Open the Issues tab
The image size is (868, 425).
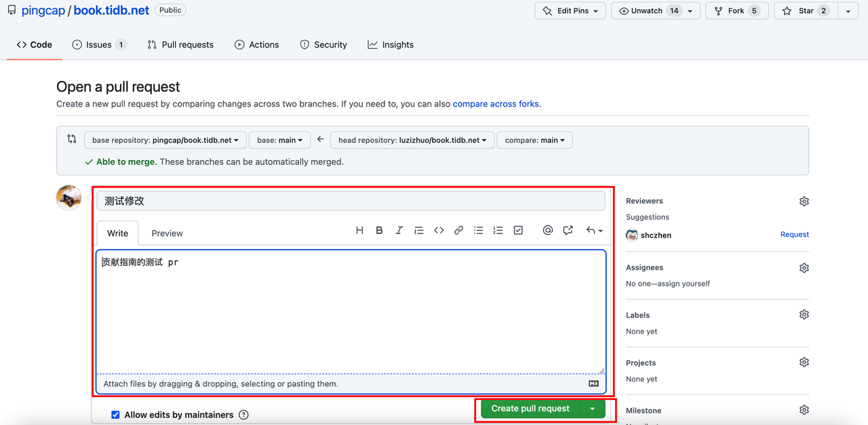(98, 45)
